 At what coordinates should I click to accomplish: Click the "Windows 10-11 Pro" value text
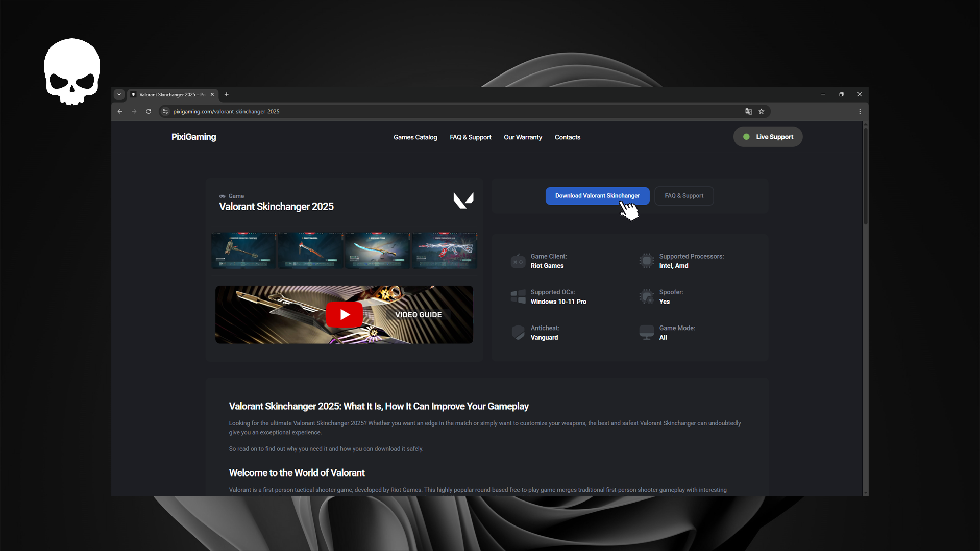point(558,302)
